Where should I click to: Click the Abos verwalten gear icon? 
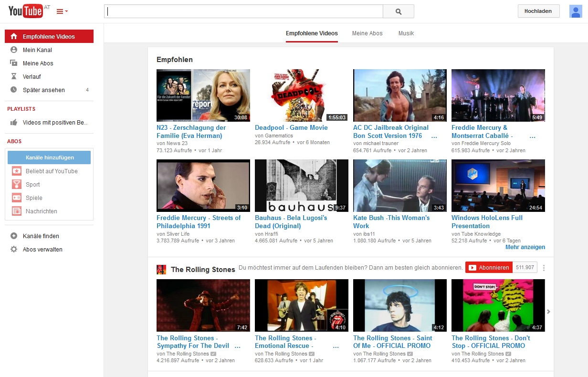(14, 249)
